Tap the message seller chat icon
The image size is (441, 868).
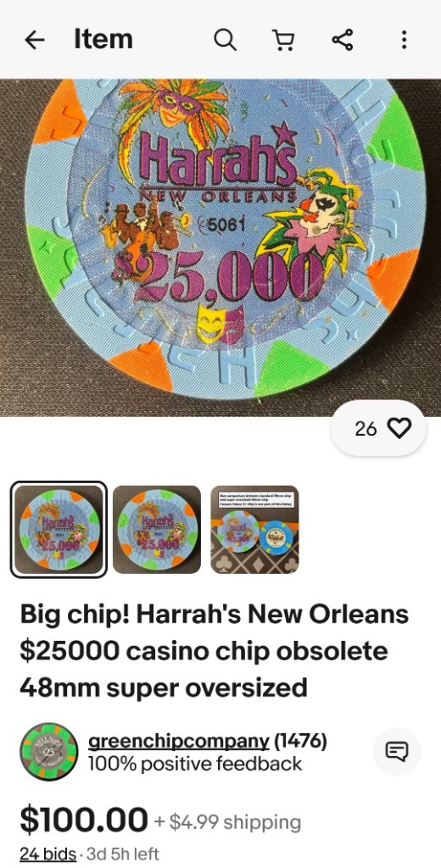coord(397,751)
